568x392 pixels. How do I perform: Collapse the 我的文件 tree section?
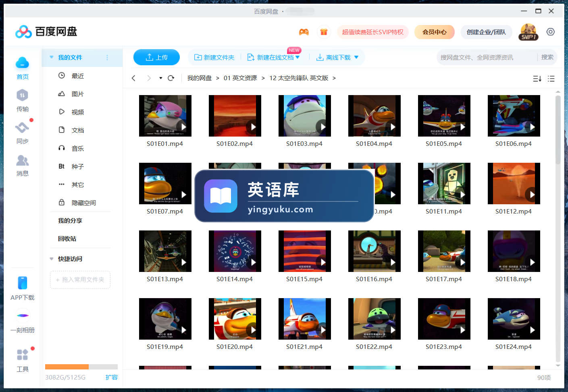[52, 57]
